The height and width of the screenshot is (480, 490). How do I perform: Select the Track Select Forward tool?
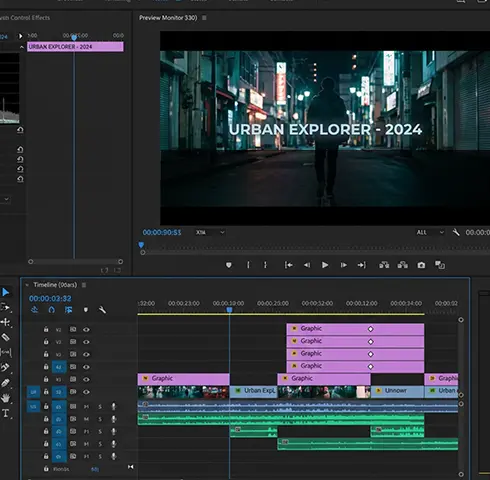pyautogui.click(x=5, y=307)
